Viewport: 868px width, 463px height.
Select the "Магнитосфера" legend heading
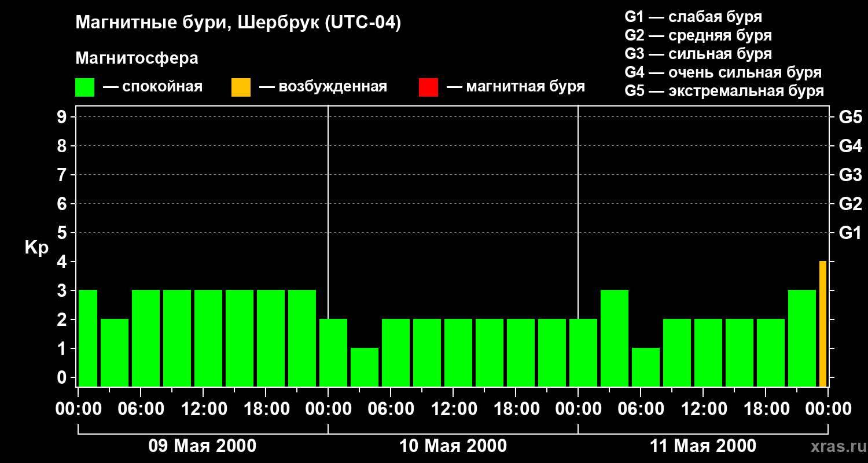[137, 58]
